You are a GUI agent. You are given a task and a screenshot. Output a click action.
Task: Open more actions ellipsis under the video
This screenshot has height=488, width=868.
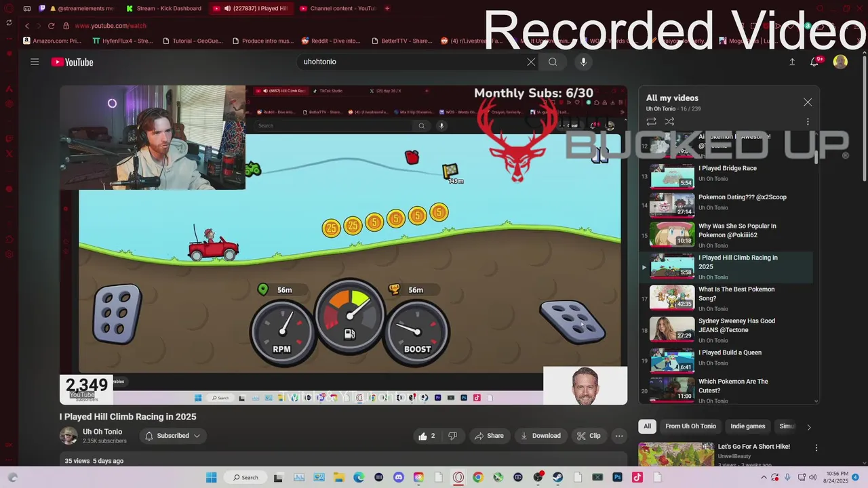(619, 436)
